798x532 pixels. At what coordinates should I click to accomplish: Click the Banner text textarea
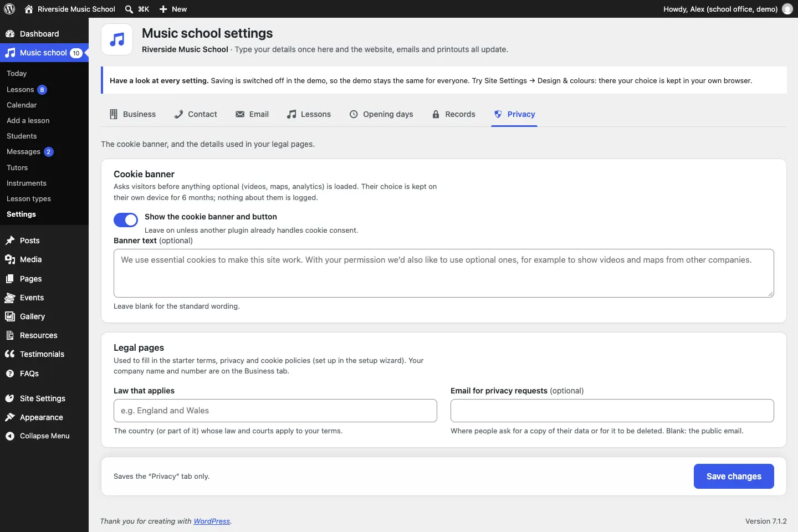pos(444,273)
